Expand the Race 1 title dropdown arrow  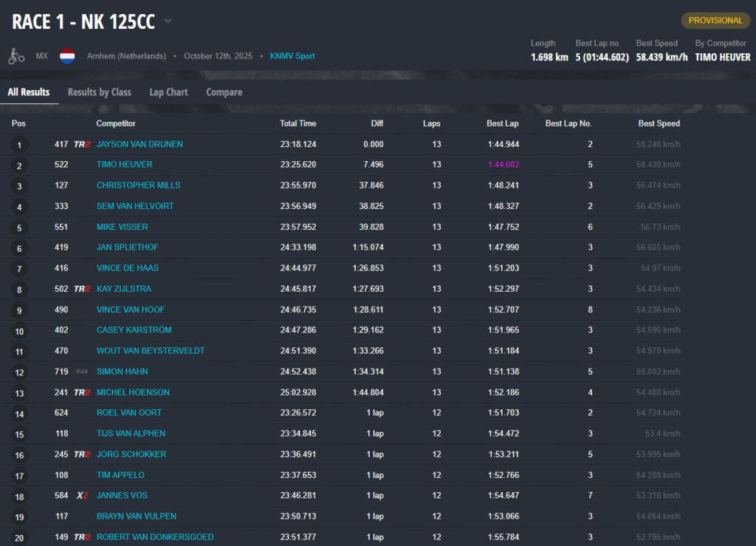click(x=168, y=21)
